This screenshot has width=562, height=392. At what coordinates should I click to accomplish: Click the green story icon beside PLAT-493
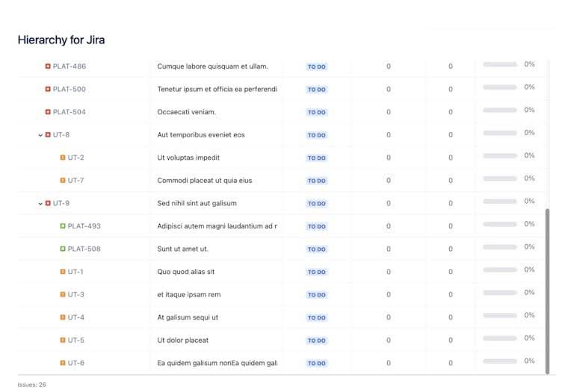coord(63,226)
